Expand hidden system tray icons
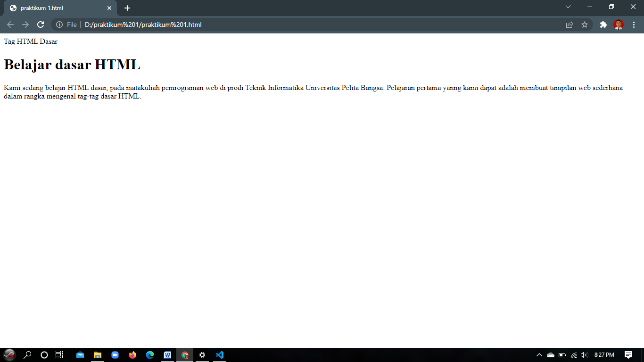 pyautogui.click(x=540, y=355)
